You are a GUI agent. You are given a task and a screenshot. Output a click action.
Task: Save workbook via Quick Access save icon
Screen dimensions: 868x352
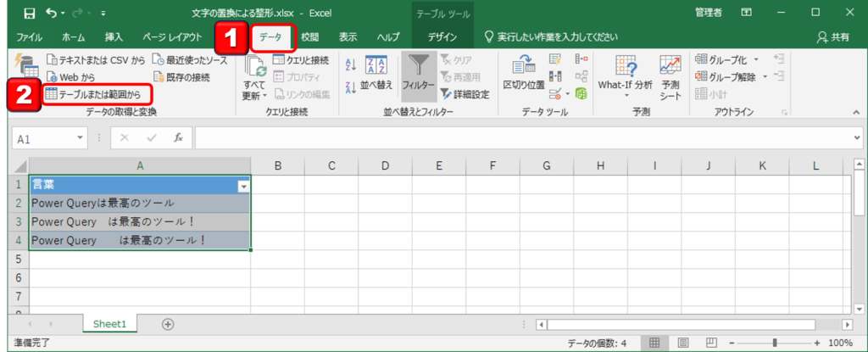click(x=29, y=13)
